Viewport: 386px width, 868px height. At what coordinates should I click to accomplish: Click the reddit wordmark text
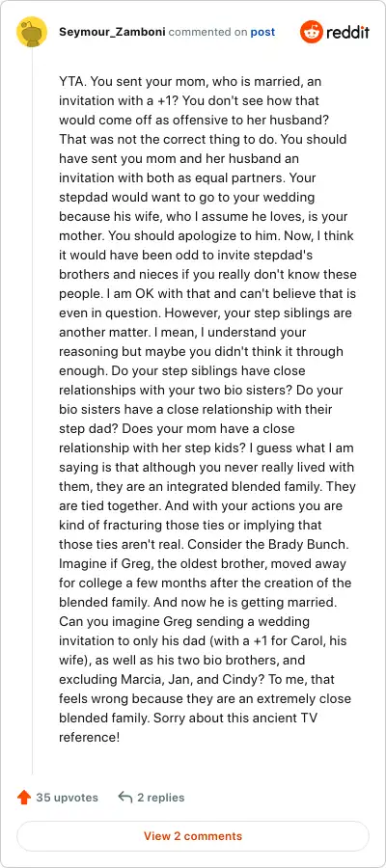tap(347, 33)
